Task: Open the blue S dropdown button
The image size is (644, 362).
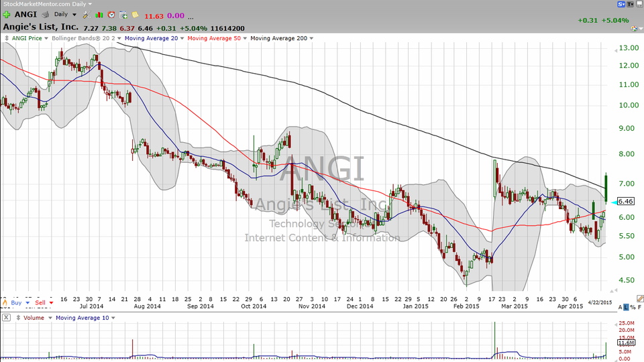Action: (x=621, y=4)
